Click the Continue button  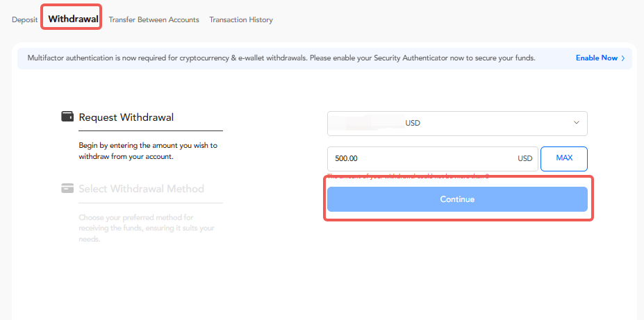(x=456, y=199)
